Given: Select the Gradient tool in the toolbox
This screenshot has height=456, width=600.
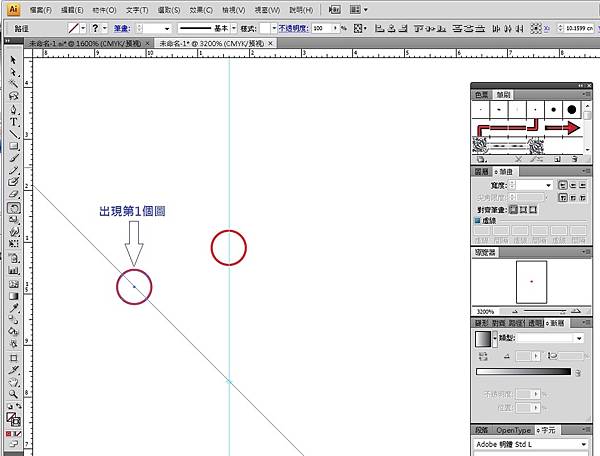Looking at the screenshot, I should click(x=13, y=296).
